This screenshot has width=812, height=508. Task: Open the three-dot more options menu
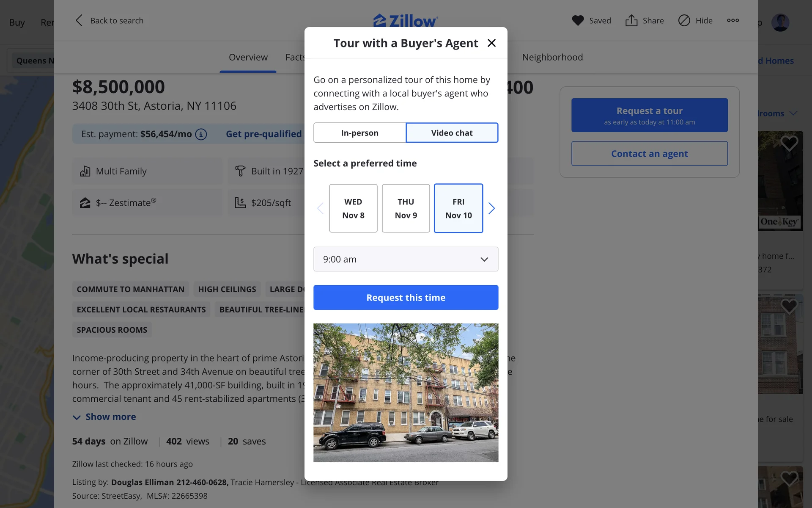(x=733, y=20)
